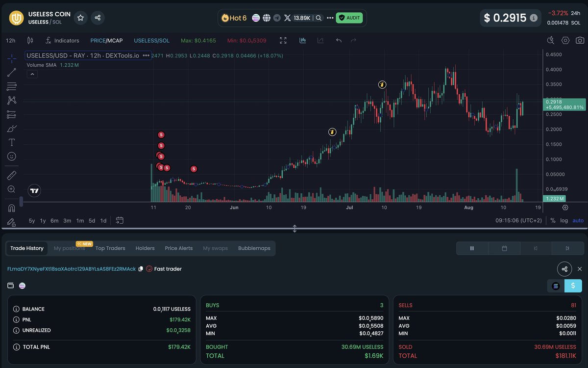Open the 12h interval selector

11,40
